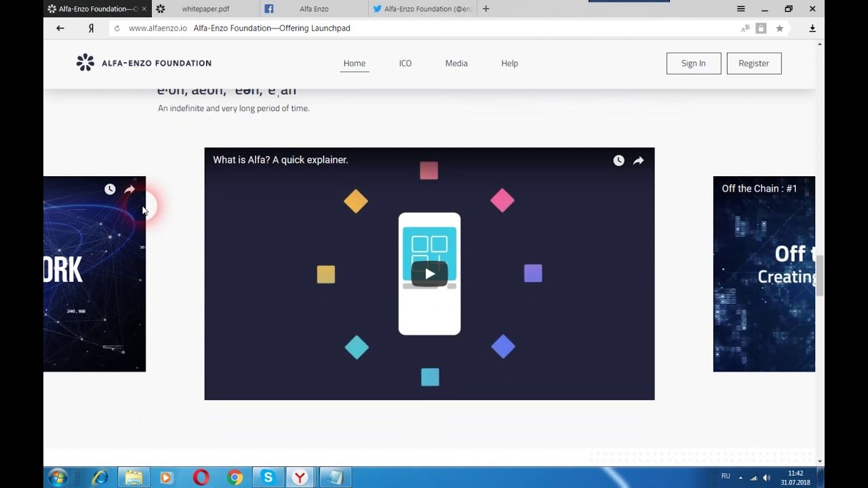Click Watch Later clock on the left video
This screenshot has width=868, height=488.
click(110, 189)
